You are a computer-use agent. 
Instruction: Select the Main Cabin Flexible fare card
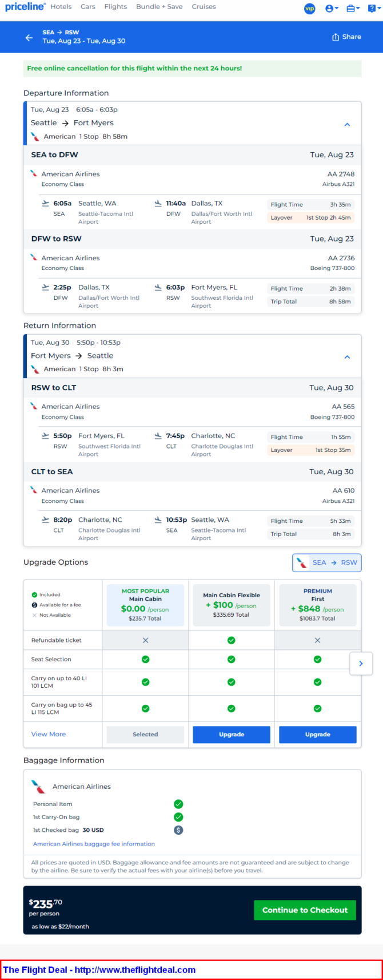click(x=232, y=605)
